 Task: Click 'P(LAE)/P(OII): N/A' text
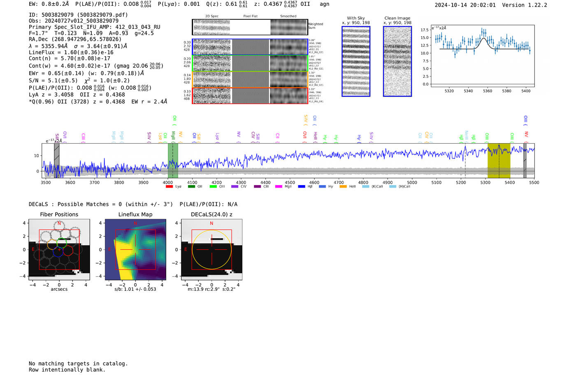coord(209,204)
